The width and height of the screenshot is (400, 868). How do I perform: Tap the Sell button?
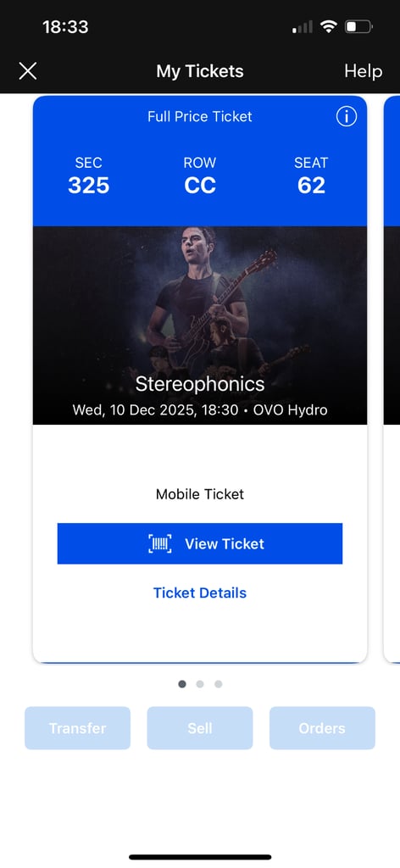point(200,728)
